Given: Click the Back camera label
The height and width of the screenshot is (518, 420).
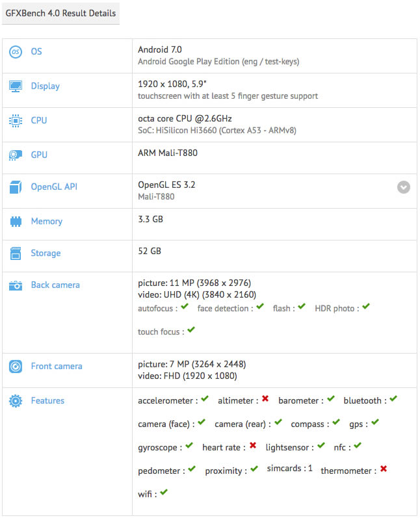Looking at the screenshot, I should coord(55,285).
